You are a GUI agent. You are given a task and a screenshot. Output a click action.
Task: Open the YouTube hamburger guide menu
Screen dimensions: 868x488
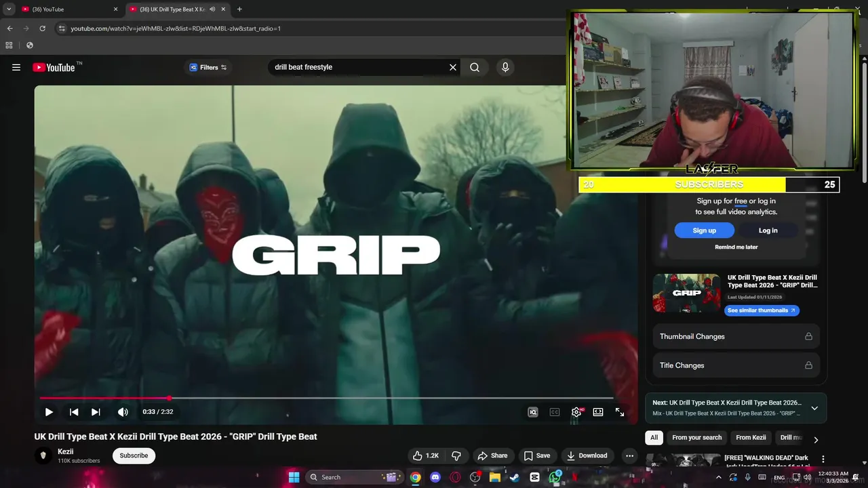coord(16,67)
